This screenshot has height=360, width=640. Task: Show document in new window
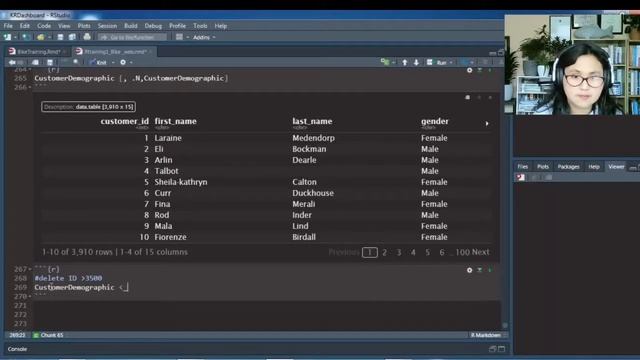point(36,62)
